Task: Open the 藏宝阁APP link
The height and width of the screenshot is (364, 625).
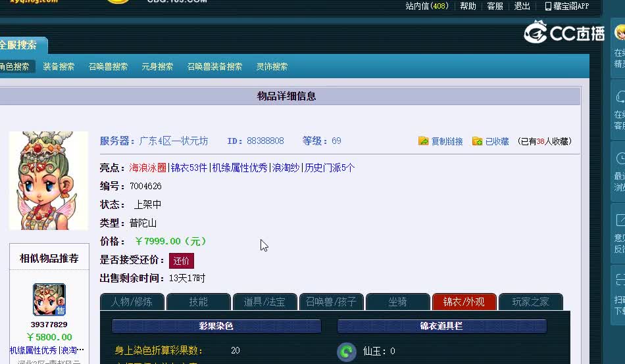Action: tap(571, 7)
